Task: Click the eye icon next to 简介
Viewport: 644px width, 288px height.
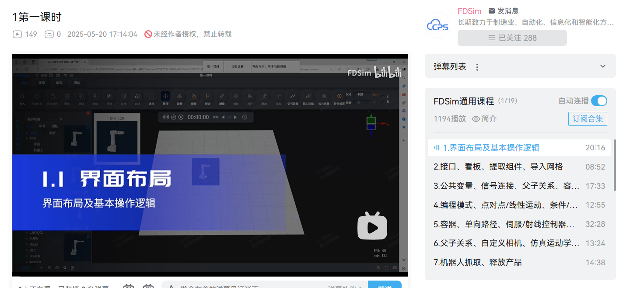Action: 476,119
